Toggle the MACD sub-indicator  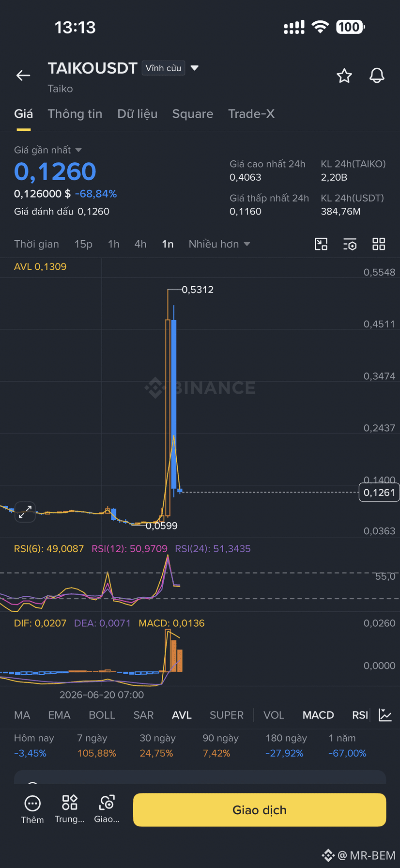point(318,715)
